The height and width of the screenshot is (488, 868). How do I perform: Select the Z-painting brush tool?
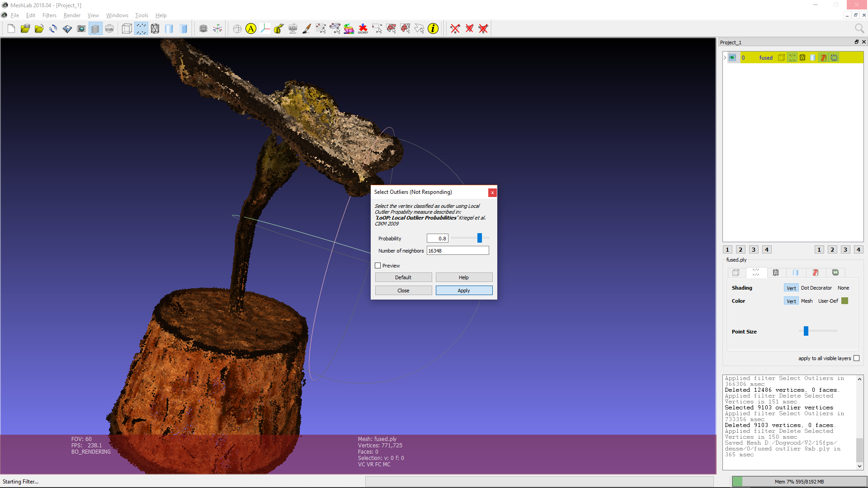[x=306, y=28]
